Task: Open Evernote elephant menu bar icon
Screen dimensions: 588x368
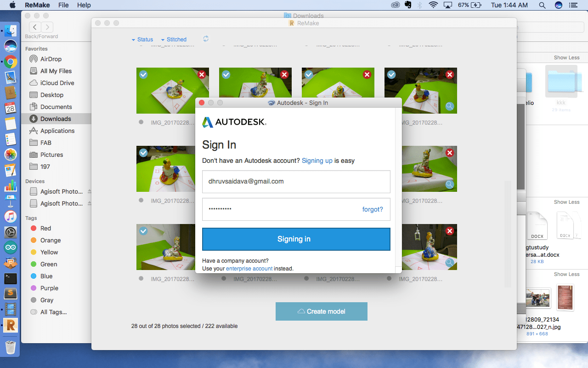Action: [x=408, y=5]
